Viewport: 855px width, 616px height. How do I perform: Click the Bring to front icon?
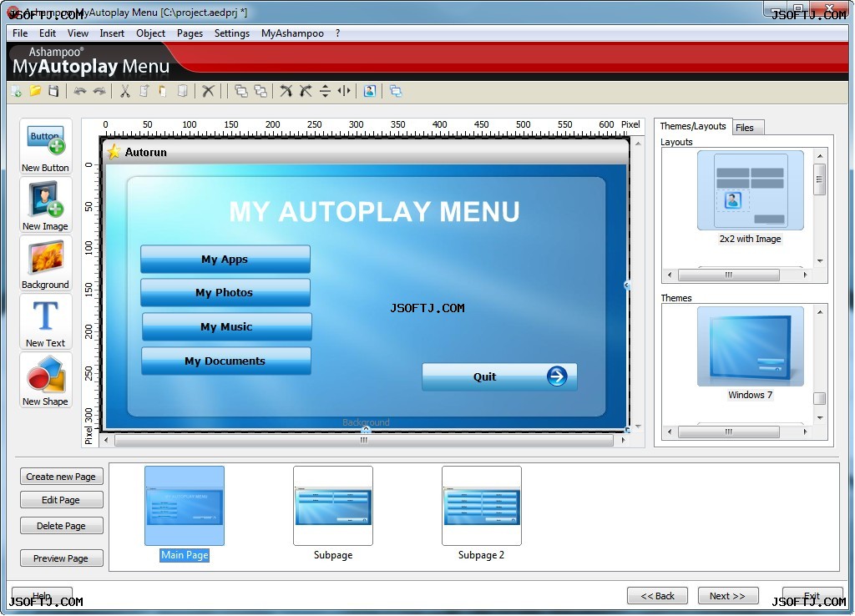coord(241,91)
